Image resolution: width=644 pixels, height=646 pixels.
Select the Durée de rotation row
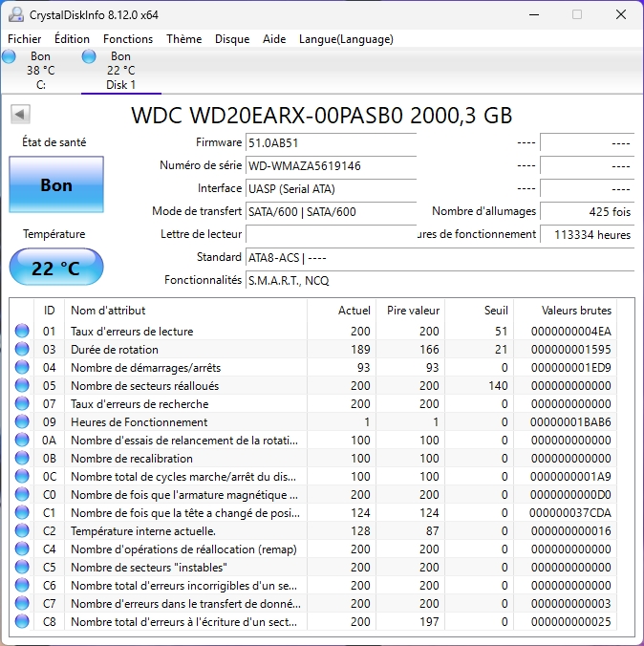tap(315, 349)
